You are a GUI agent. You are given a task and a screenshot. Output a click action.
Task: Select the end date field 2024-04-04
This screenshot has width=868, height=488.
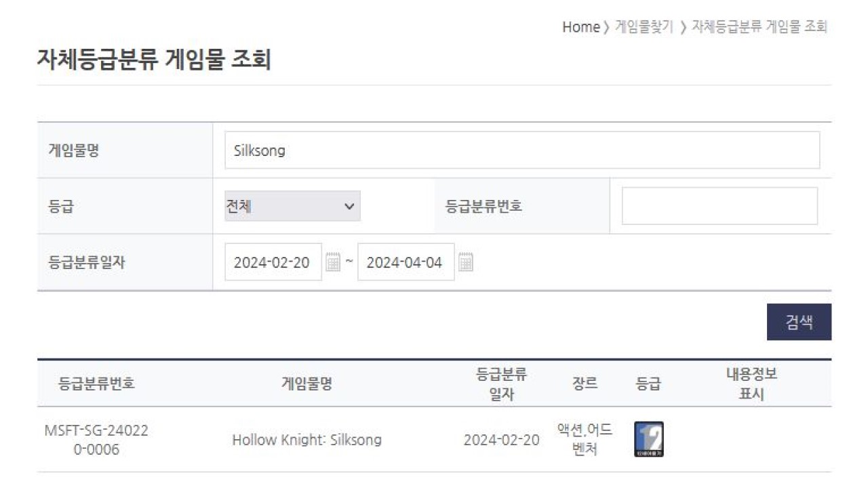click(x=406, y=262)
